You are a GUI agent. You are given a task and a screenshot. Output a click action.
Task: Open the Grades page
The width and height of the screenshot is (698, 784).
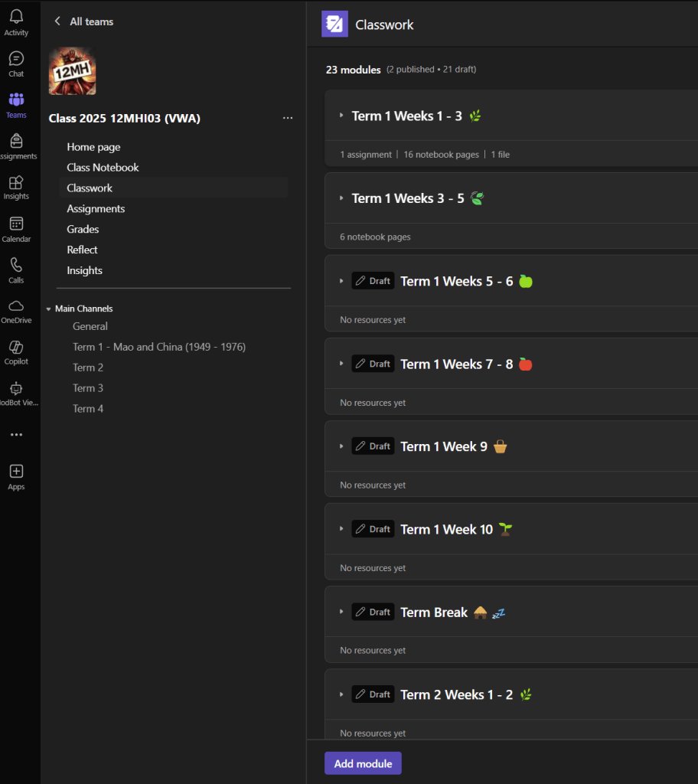click(x=83, y=229)
